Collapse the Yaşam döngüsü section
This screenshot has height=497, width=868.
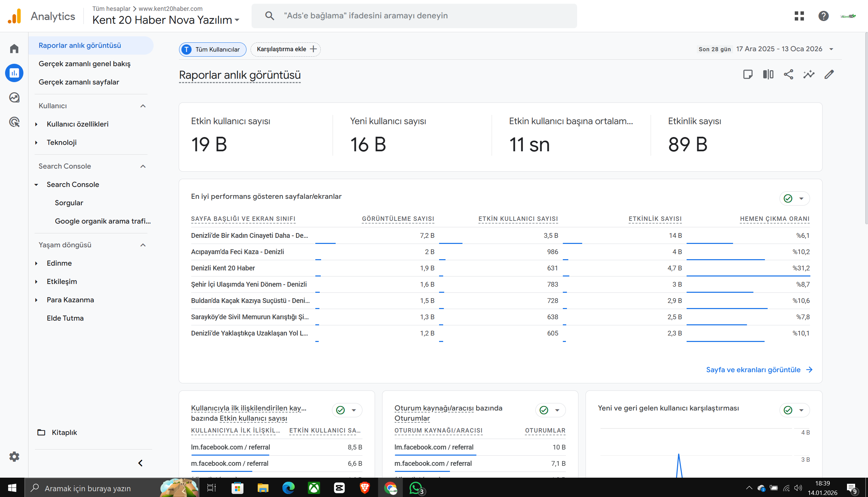(143, 245)
